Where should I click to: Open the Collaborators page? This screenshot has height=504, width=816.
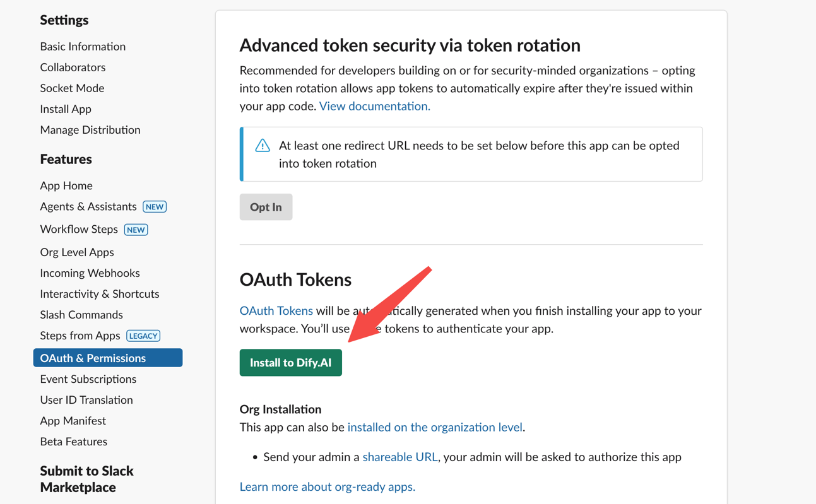73,67
